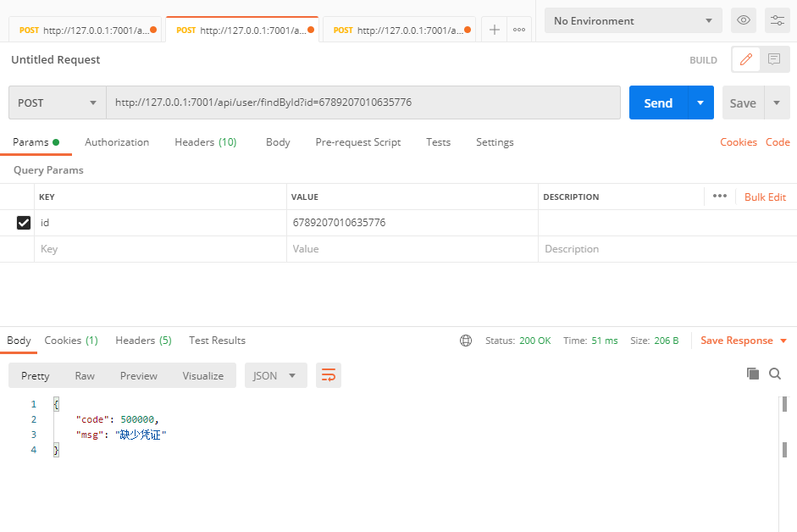Select the active second POST request tab
Image resolution: width=797 pixels, height=532 pixels.
pos(242,30)
